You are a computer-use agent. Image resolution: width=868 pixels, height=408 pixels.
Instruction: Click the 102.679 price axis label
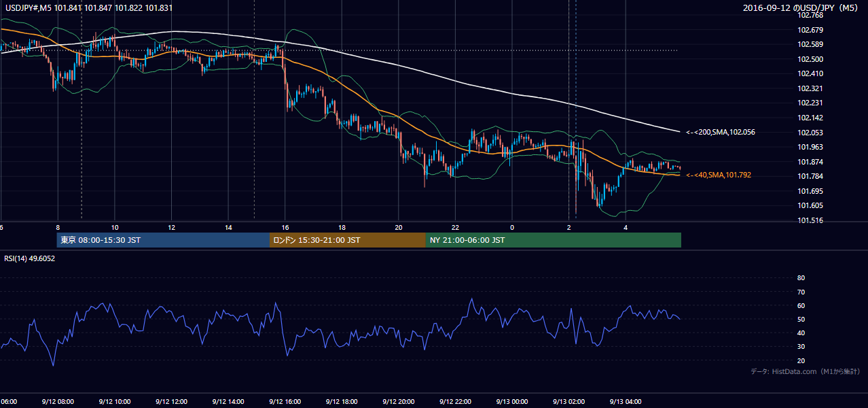click(810, 30)
